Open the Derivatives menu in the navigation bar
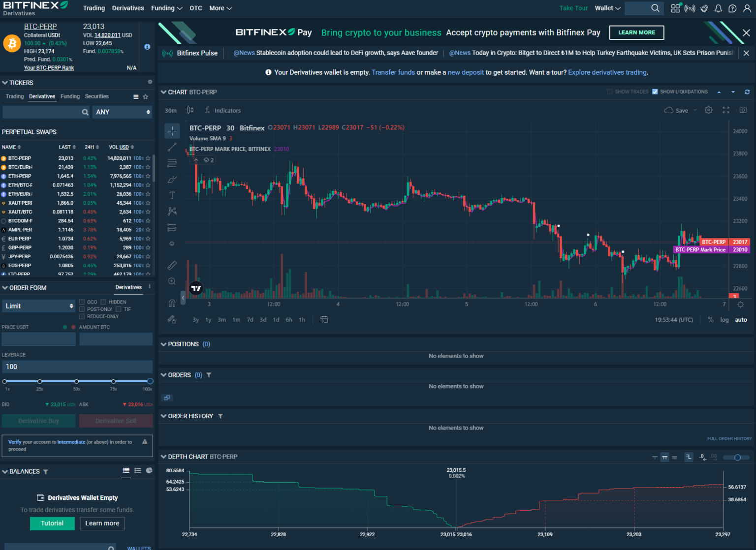Image resolution: width=756 pixels, height=550 pixels. pos(128,8)
